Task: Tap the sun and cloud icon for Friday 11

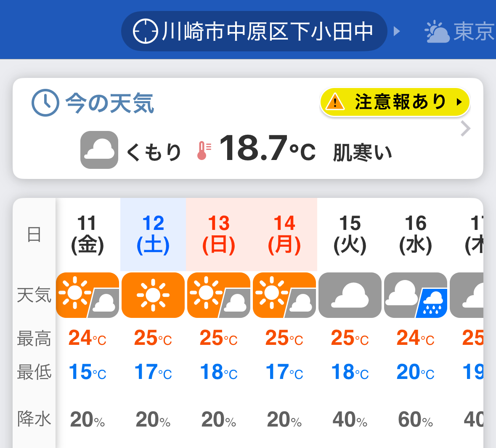Action: [88, 295]
